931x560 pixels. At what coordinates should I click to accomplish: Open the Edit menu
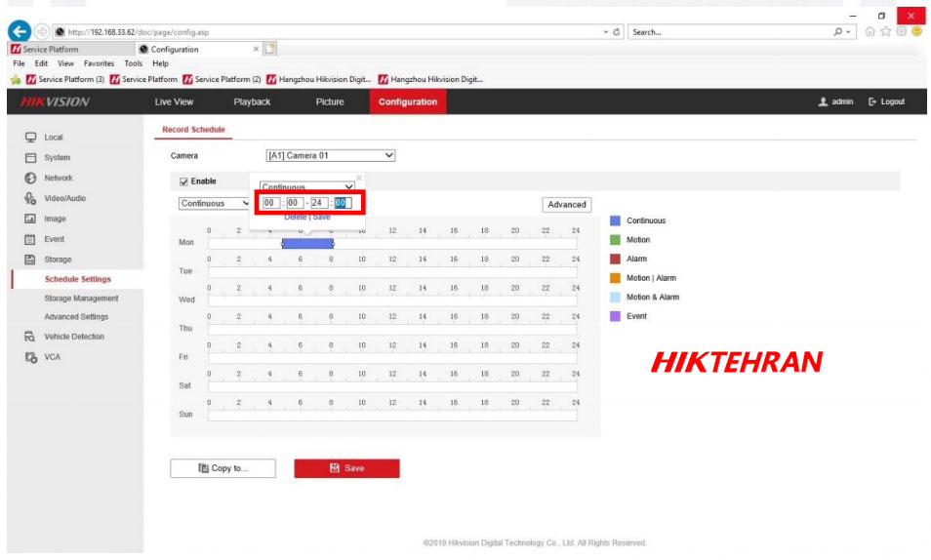coord(41,63)
